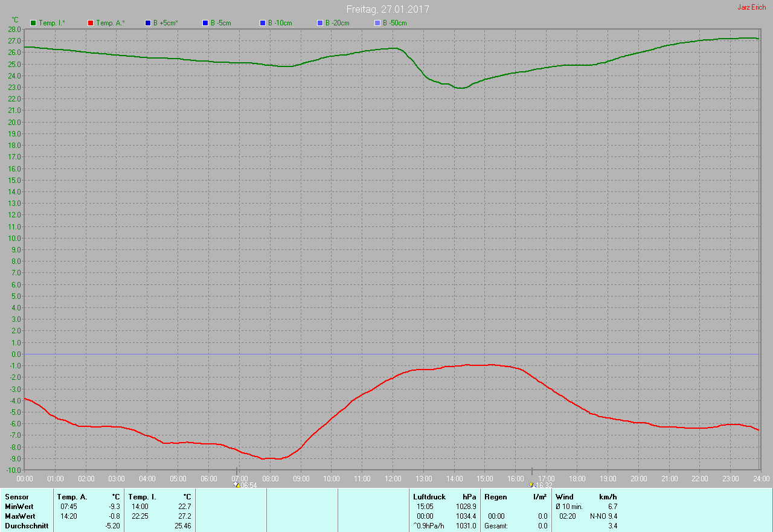Toggle the B -5cm series legend marker

[x=205, y=23]
